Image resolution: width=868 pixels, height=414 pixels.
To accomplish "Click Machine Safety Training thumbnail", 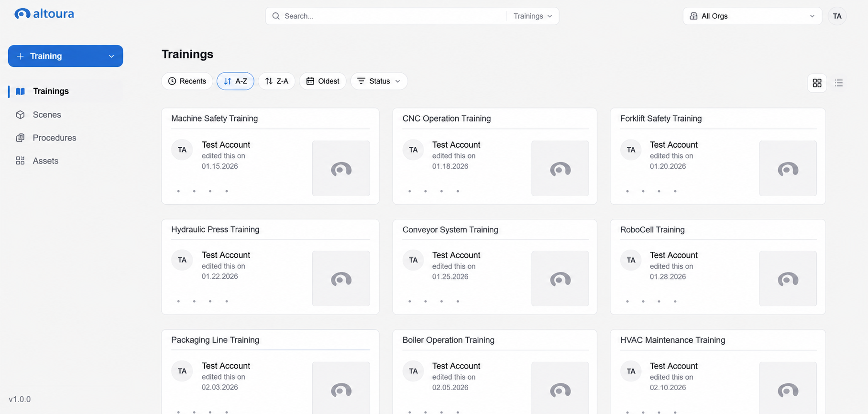I will point(341,168).
